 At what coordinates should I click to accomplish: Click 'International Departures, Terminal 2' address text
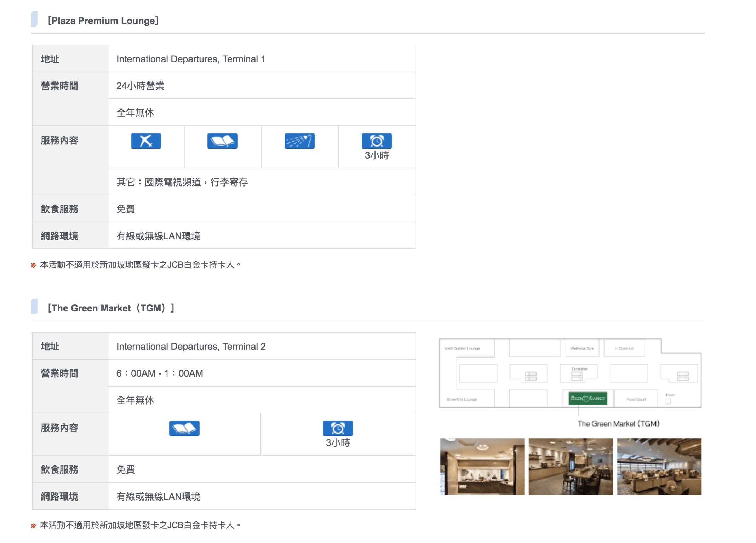[191, 347]
